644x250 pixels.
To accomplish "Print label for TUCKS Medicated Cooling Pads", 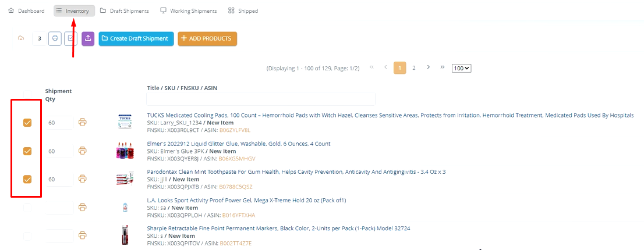I will pos(83,123).
